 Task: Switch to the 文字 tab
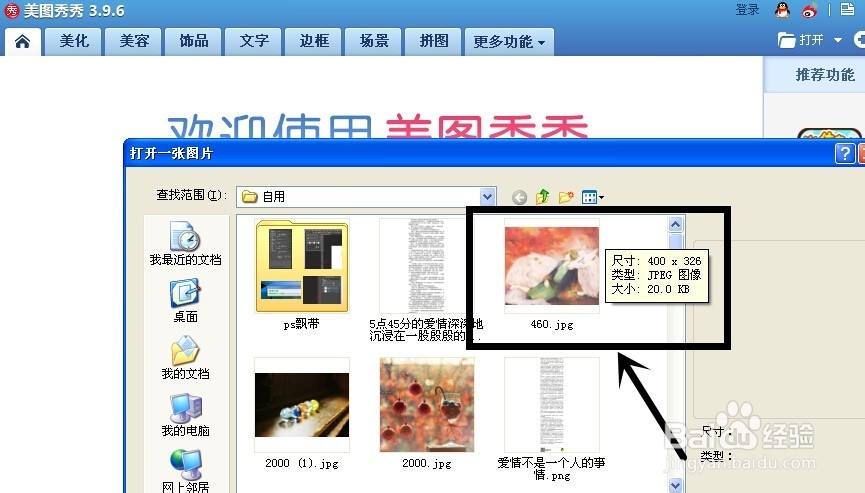pos(254,41)
